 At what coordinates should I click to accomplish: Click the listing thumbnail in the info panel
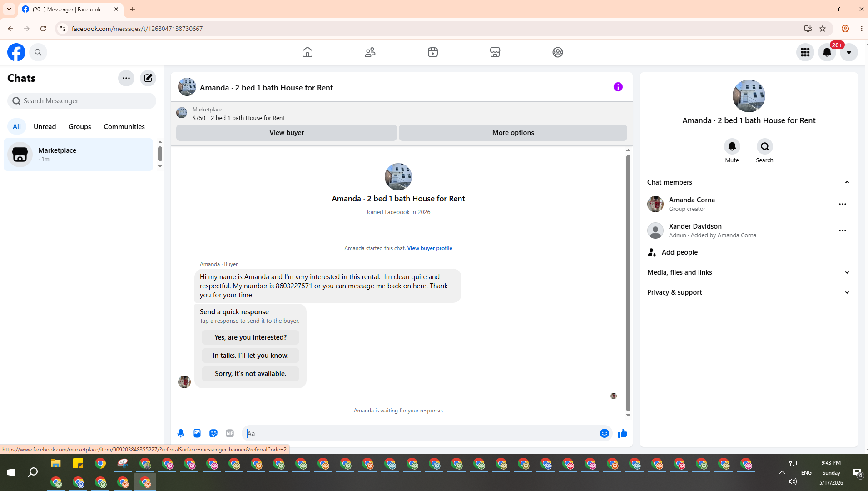click(x=749, y=96)
